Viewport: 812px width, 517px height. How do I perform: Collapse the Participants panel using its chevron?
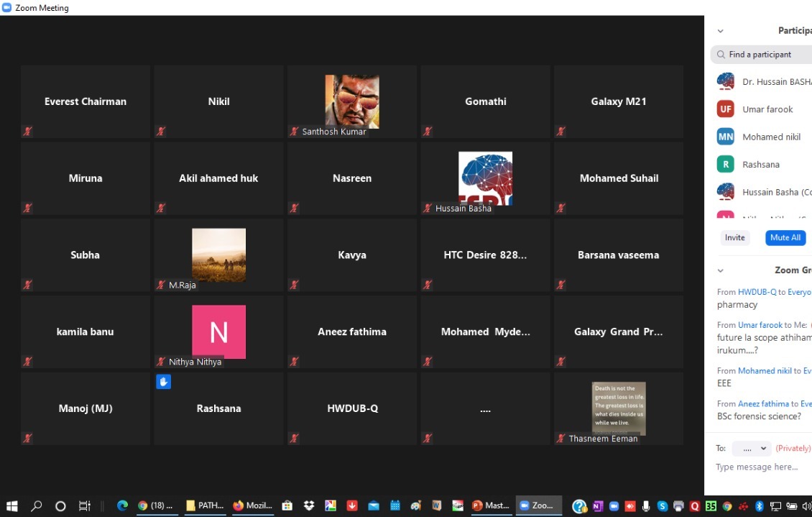tap(720, 31)
